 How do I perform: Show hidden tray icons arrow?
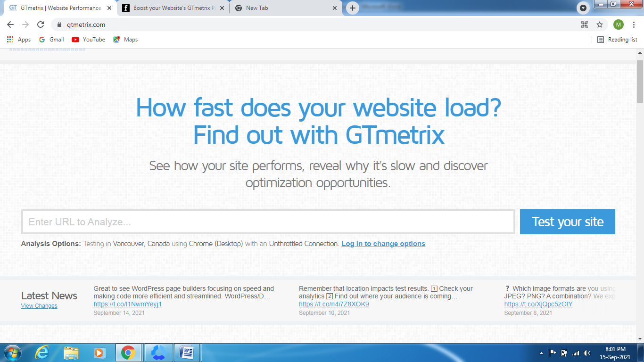541,353
